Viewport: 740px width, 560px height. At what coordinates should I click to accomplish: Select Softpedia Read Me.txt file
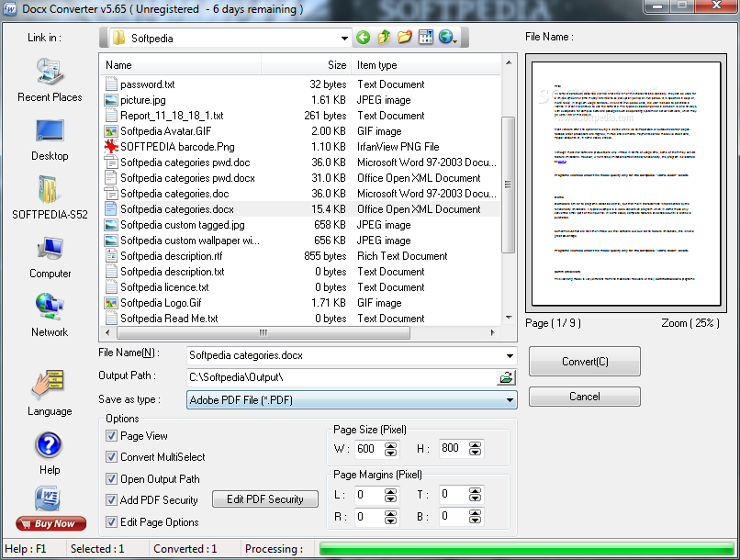(x=300, y=319)
